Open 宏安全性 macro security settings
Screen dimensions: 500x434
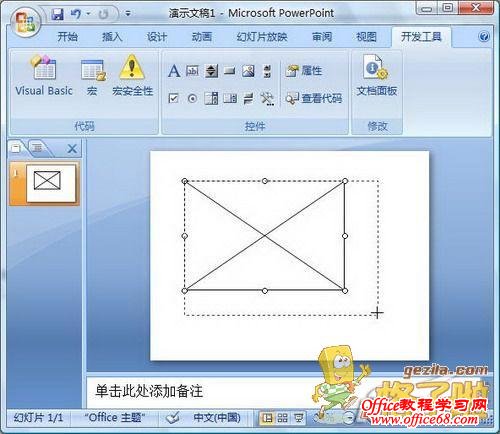132,76
